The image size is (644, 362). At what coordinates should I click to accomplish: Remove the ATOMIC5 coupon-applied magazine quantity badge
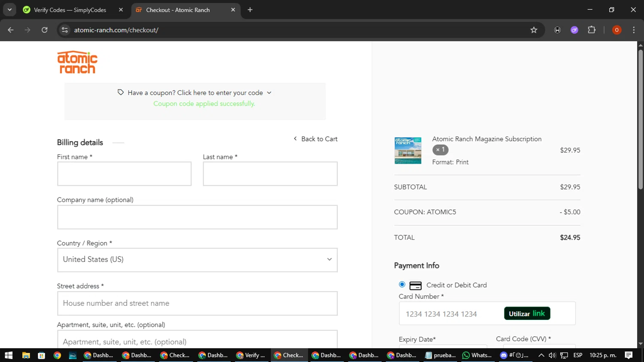[440, 150]
